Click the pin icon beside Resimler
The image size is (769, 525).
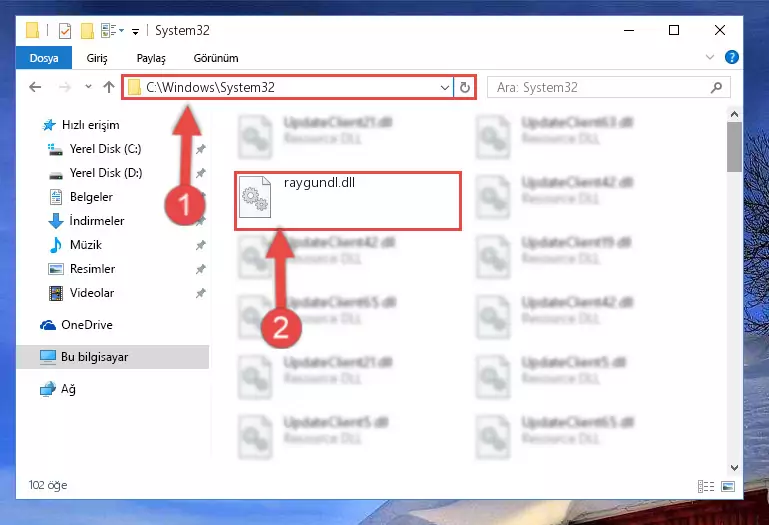click(201, 269)
